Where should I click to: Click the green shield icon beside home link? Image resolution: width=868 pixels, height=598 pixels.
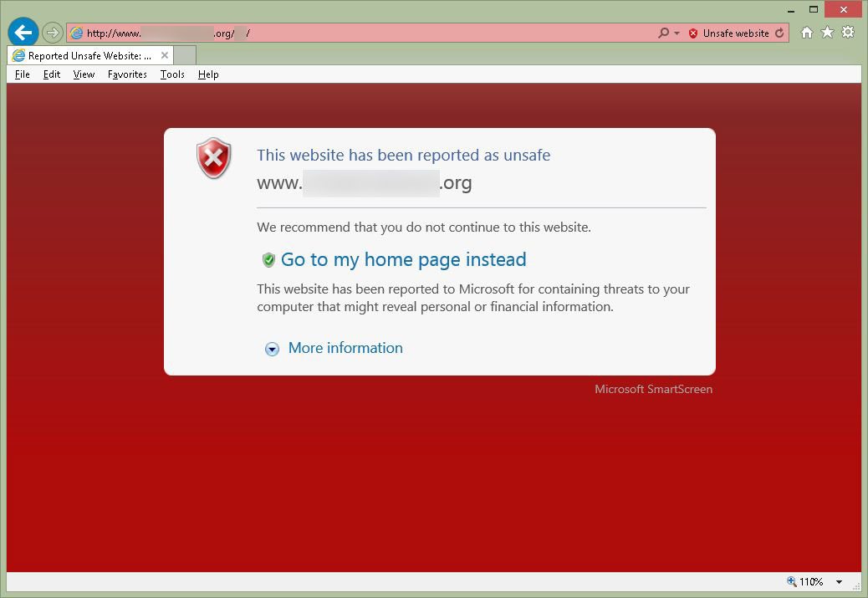point(268,259)
